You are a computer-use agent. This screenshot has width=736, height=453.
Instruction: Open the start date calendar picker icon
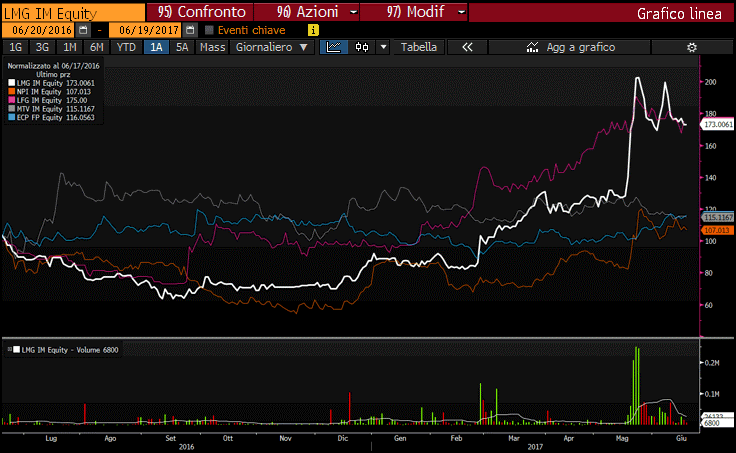point(83,31)
